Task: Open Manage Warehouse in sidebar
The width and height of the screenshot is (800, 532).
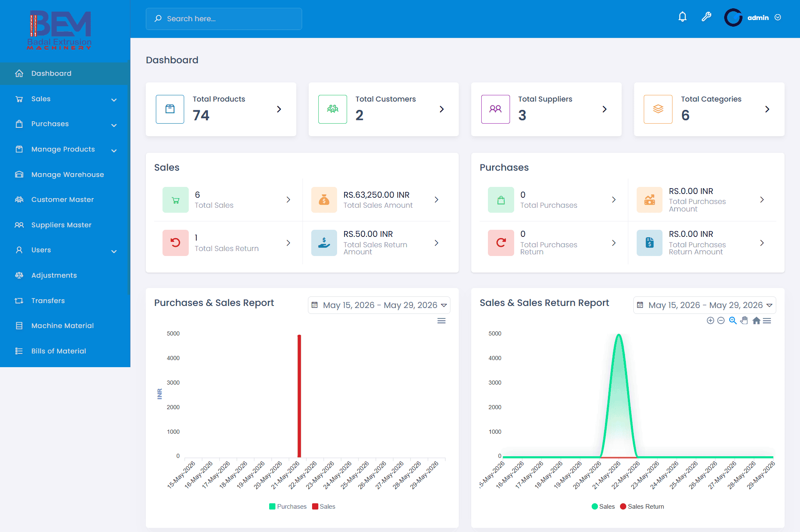Action: (x=65, y=174)
